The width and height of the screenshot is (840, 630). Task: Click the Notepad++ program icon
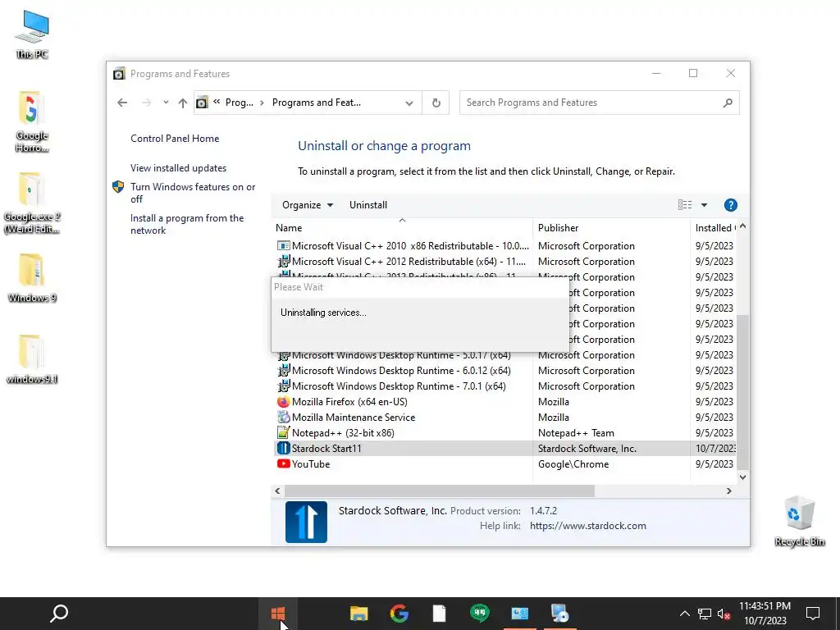(x=283, y=433)
